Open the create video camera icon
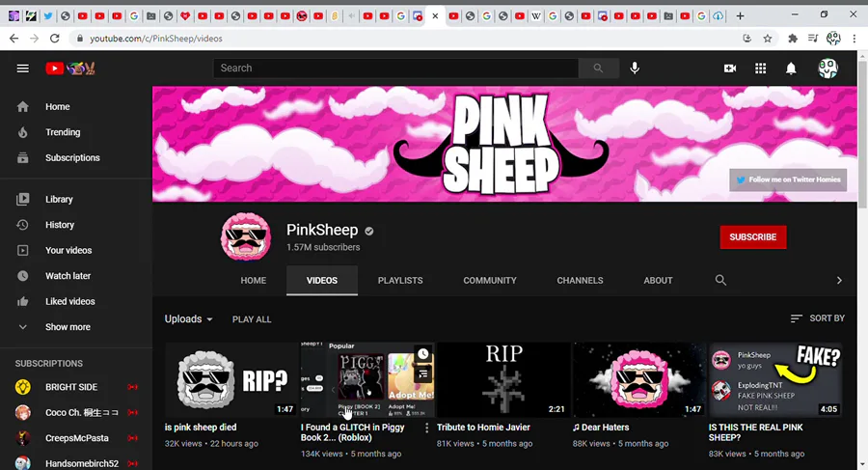This screenshot has width=868, height=470. coord(730,69)
